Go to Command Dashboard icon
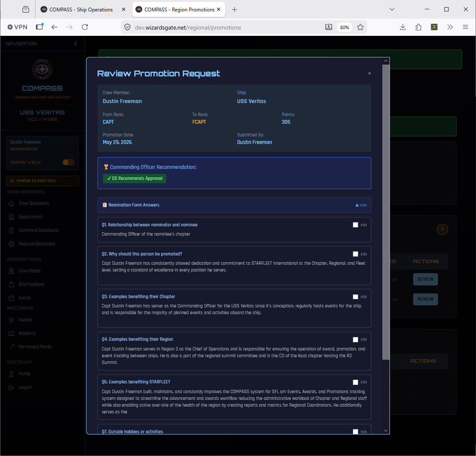Image resolution: width=476 pixels, height=456 pixels. click(x=11, y=230)
